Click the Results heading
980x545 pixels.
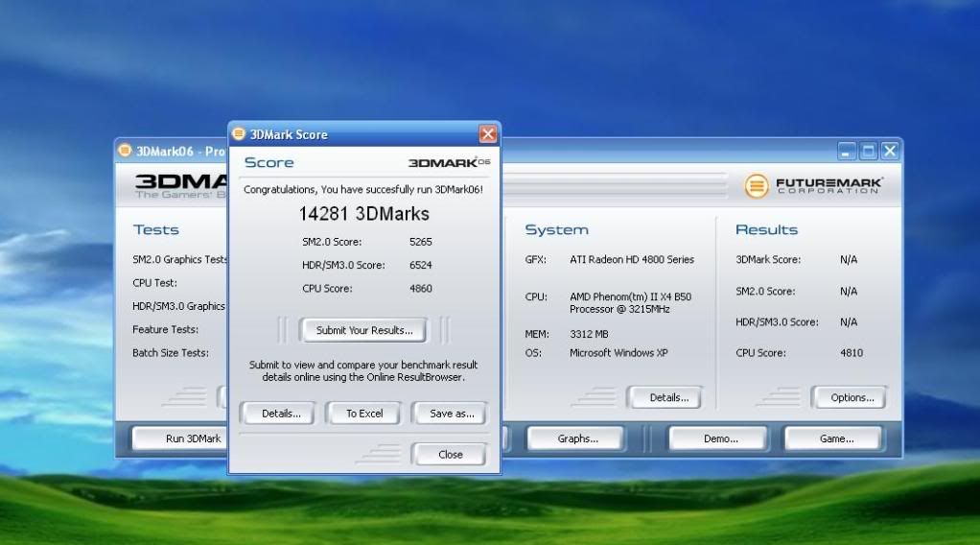tap(766, 230)
